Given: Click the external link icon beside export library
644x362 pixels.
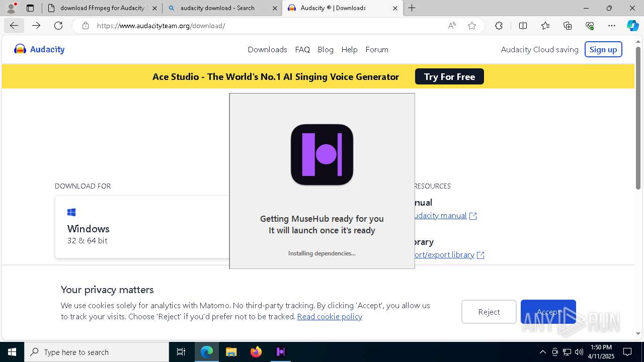Looking at the screenshot, I should [x=480, y=255].
